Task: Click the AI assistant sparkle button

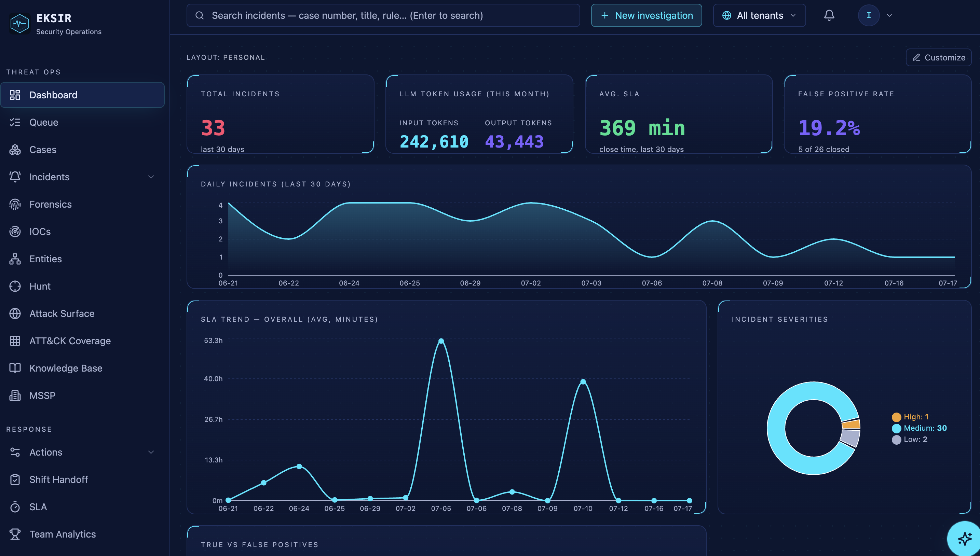Action: point(964,539)
